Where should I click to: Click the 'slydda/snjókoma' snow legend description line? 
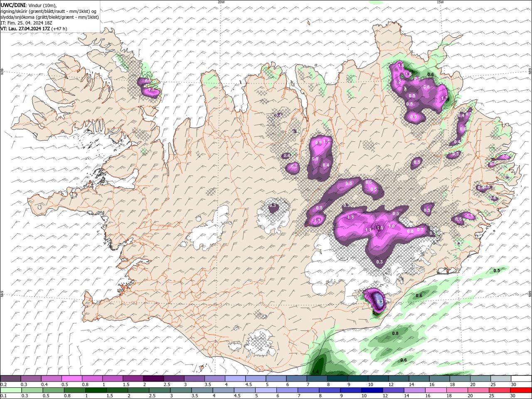click(49, 17)
